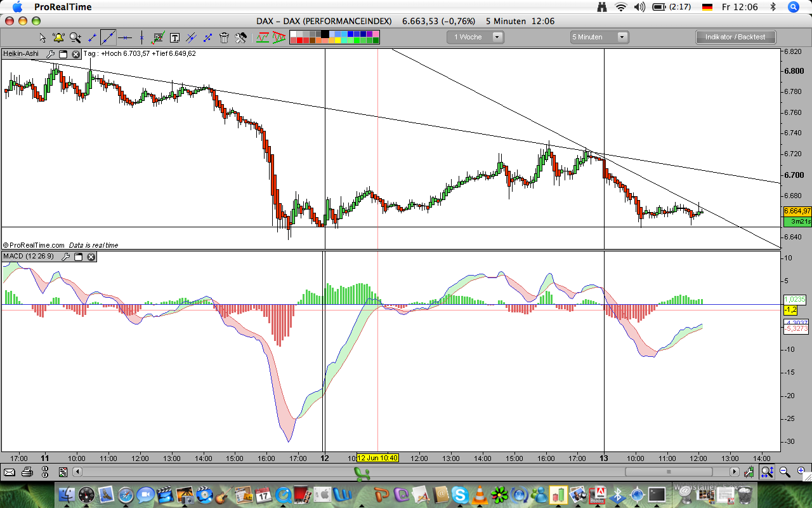Screen dimensions: 812x508
Task: Detach the Heikin-Ashi panel window
Action: (63, 54)
